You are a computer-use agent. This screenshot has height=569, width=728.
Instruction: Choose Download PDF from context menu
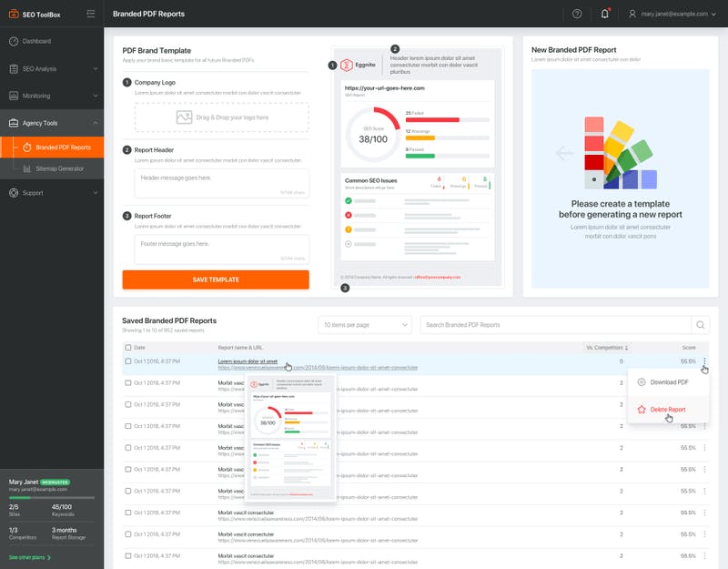click(669, 382)
